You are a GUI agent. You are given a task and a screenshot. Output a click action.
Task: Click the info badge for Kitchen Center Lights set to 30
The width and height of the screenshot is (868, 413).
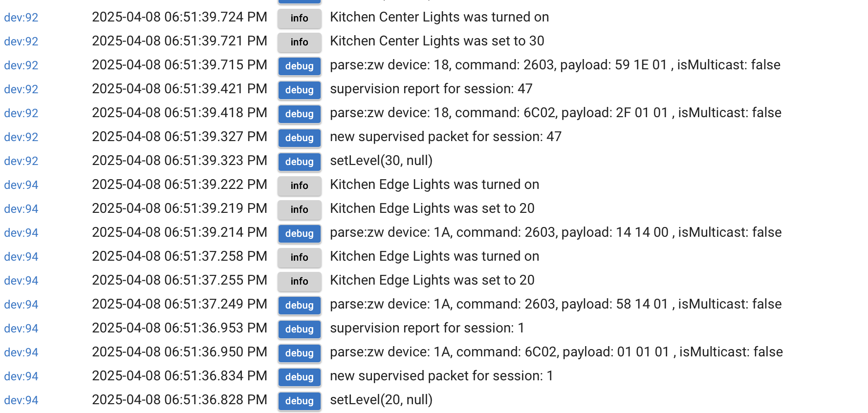pyautogui.click(x=300, y=42)
